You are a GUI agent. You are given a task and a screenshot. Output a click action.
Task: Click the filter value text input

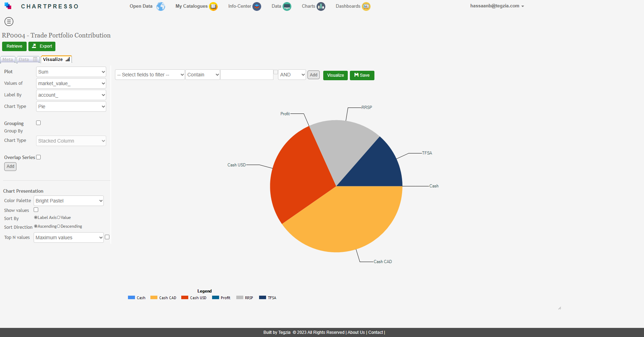247,75
